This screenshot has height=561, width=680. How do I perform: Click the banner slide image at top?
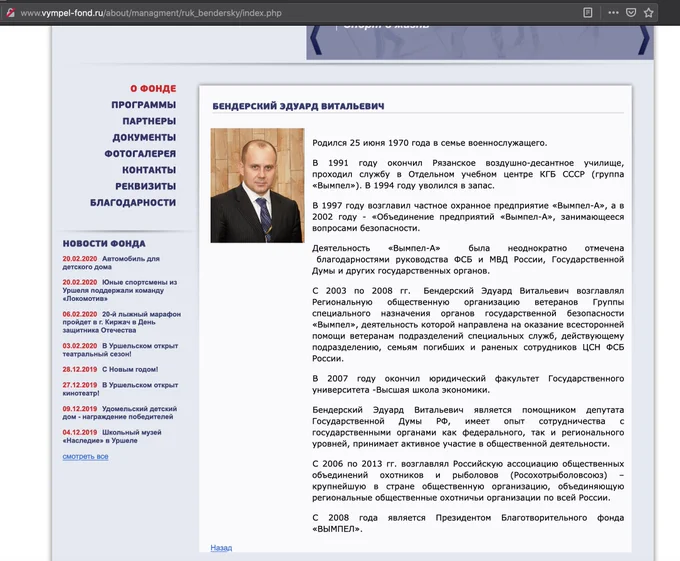480,42
